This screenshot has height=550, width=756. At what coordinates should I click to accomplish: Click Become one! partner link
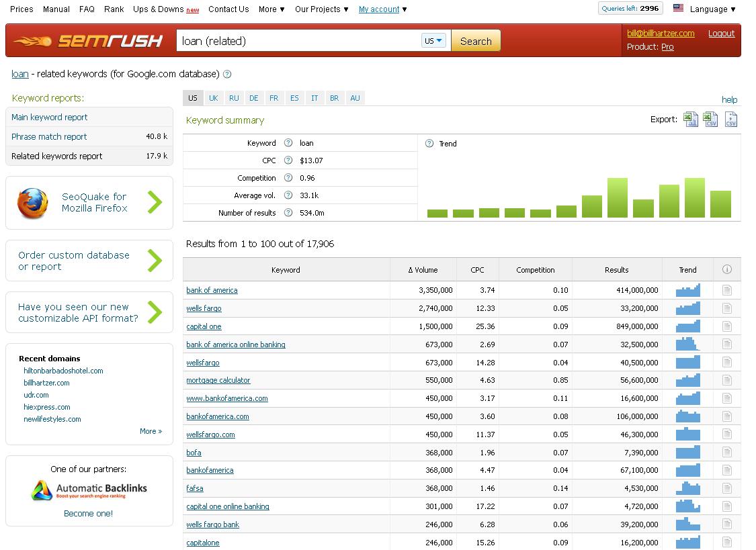tap(88, 513)
